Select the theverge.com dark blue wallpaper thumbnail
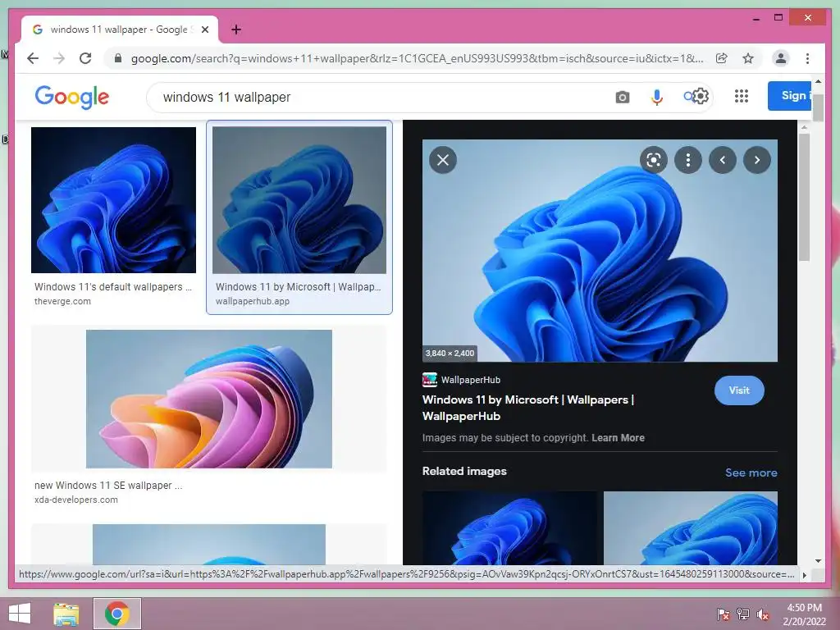Viewport: 840px width, 630px height. (113, 200)
